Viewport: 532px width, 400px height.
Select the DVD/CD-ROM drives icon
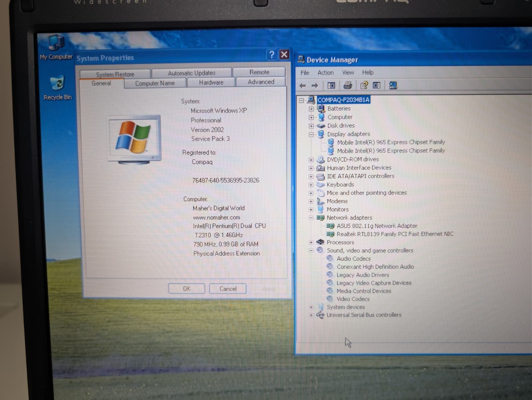click(321, 159)
